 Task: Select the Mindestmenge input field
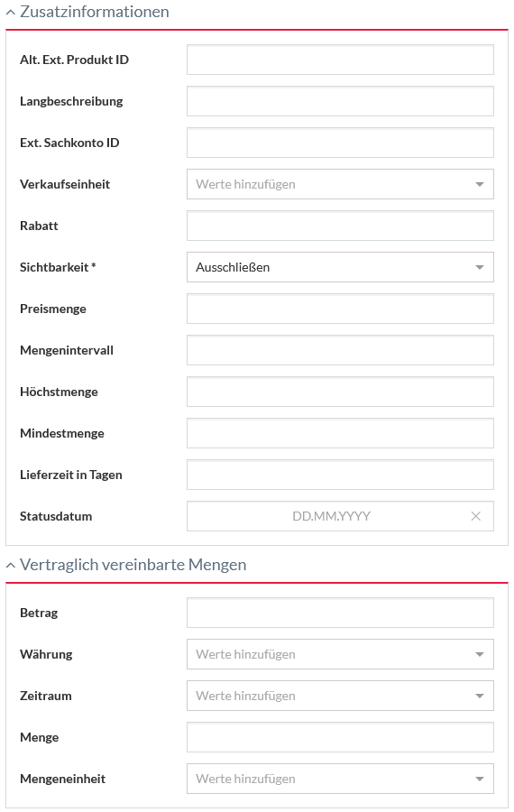pos(340,433)
